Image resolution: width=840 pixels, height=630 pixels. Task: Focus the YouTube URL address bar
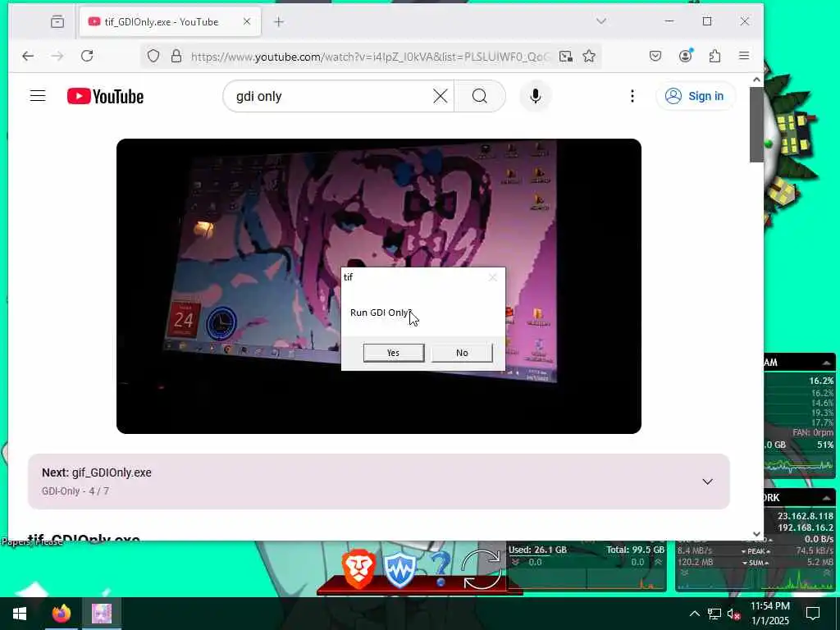370,57
